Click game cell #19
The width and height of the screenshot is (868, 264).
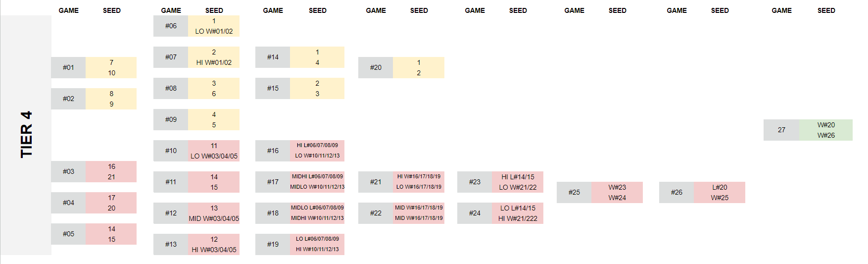point(273,244)
